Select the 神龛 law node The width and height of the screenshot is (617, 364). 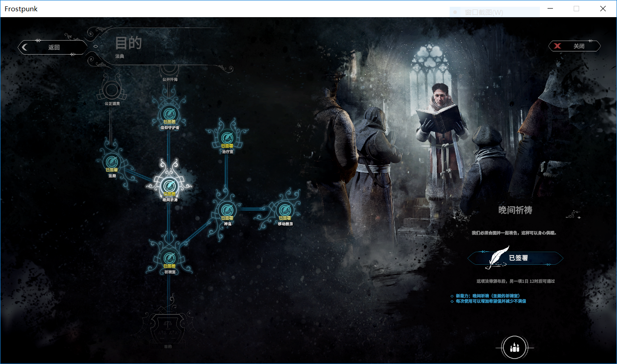[x=227, y=209]
